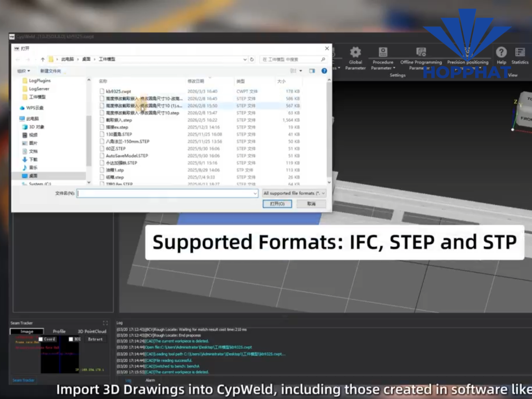Sort files by the Type column
Image resolution: width=532 pixels, height=399 pixels.
tap(240, 81)
